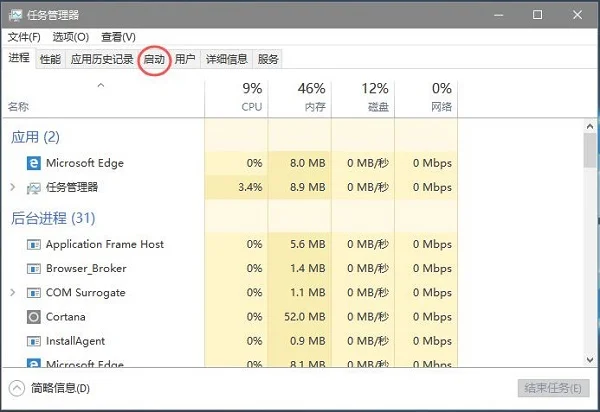Open the 查看(V) menu
The width and height of the screenshot is (600, 412).
[x=118, y=37]
